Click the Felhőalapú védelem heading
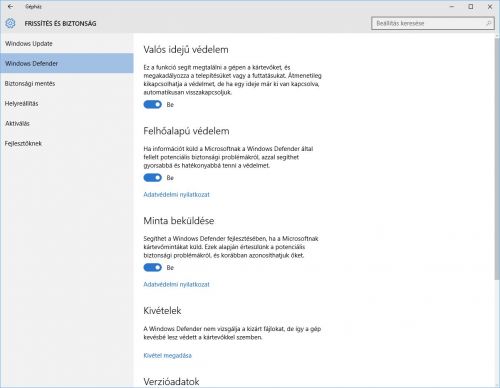Screen dimensions: 500x388 click(x=186, y=131)
